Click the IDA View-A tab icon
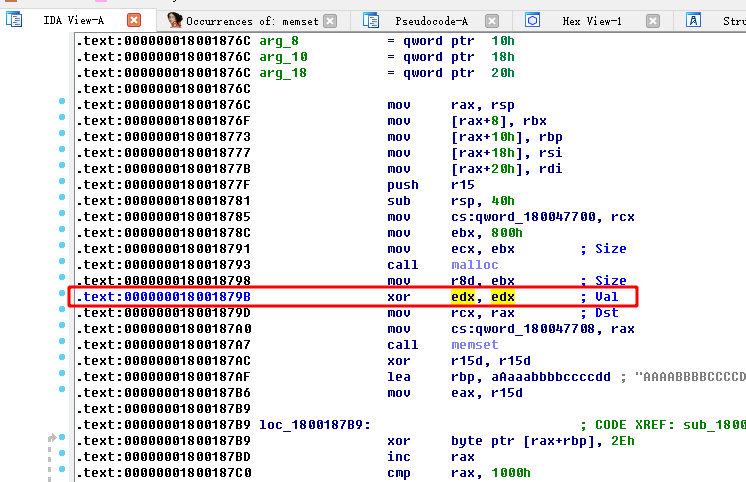746x482 pixels. point(14,20)
